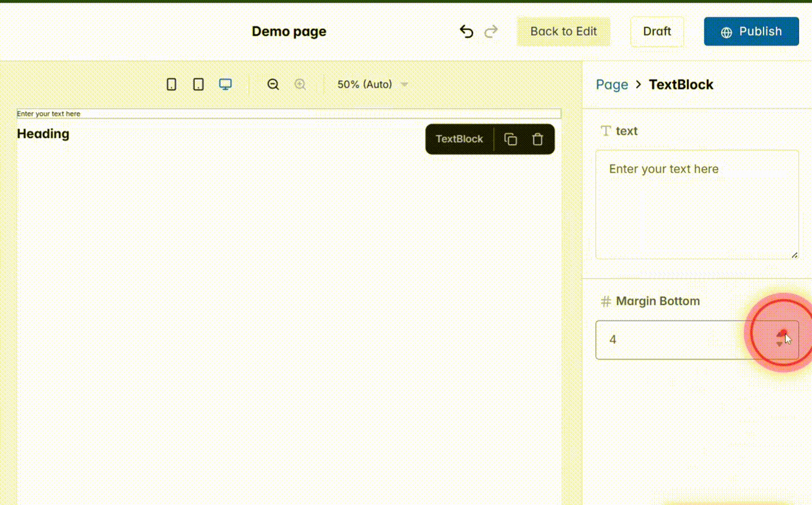The height and width of the screenshot is (505, 812).
Task: Select TextBlock in the breadcrumb
Action: (x=681, y=84)
